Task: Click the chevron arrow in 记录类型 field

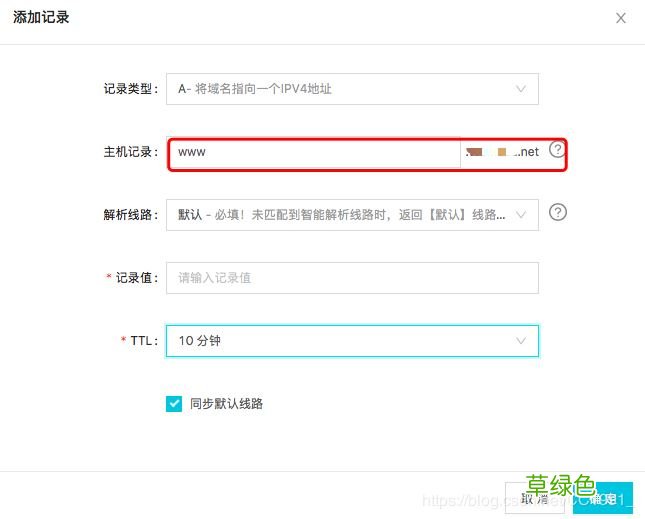Action: coord(520,89)
